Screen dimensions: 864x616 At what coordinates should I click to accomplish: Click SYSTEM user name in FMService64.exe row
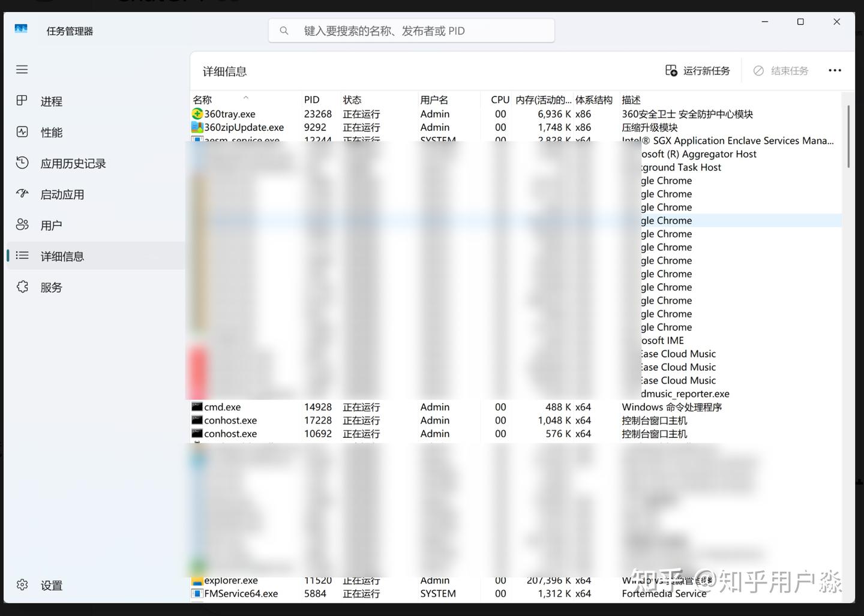pos(438,593)
